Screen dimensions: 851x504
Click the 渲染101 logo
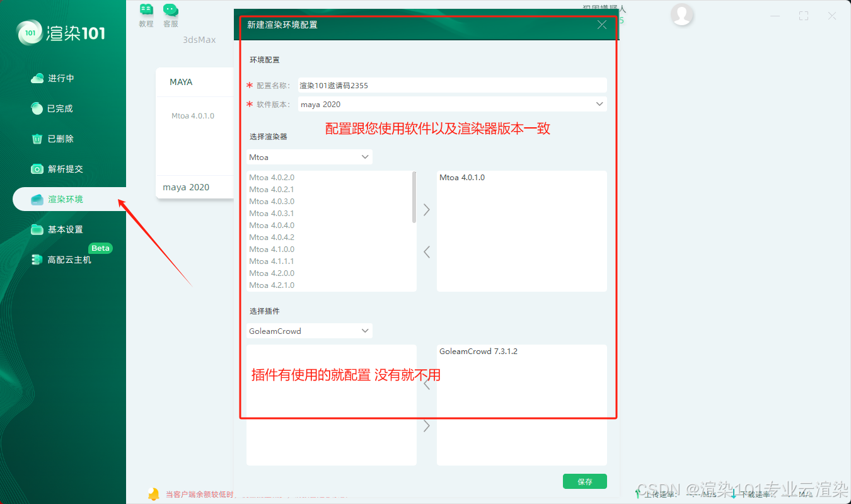pos(62,32)
